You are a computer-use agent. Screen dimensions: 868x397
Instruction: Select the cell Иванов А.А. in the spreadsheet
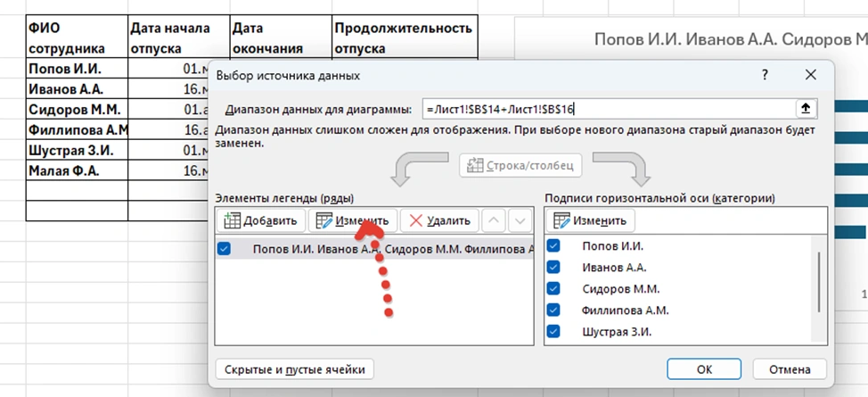coord(77,88)
